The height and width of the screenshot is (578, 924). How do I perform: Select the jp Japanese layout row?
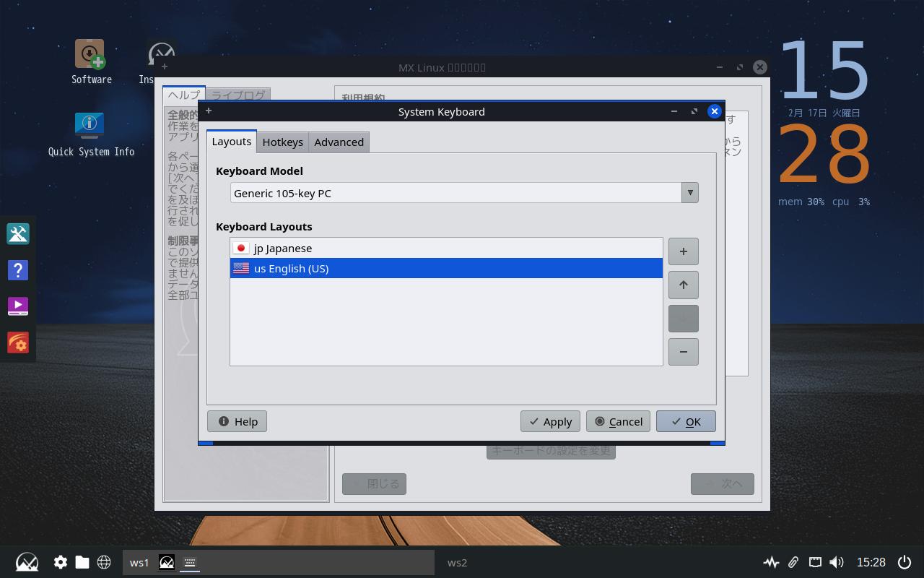[446, 248]
